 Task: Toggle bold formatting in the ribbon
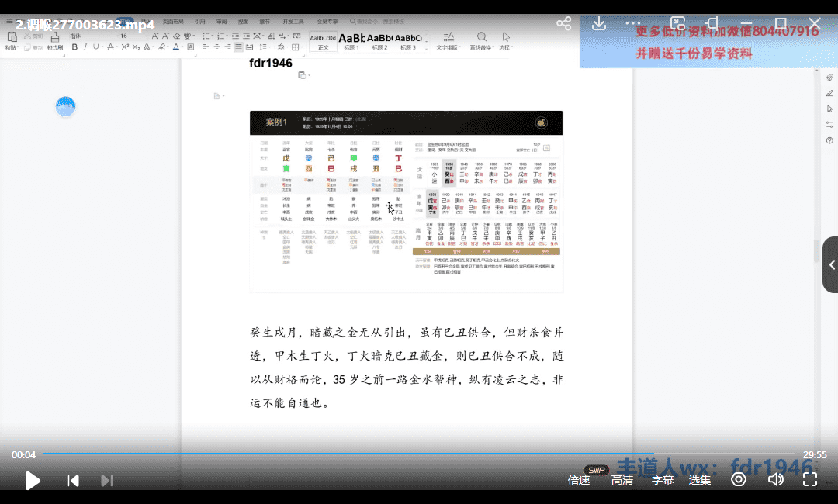tap(74, 47)
